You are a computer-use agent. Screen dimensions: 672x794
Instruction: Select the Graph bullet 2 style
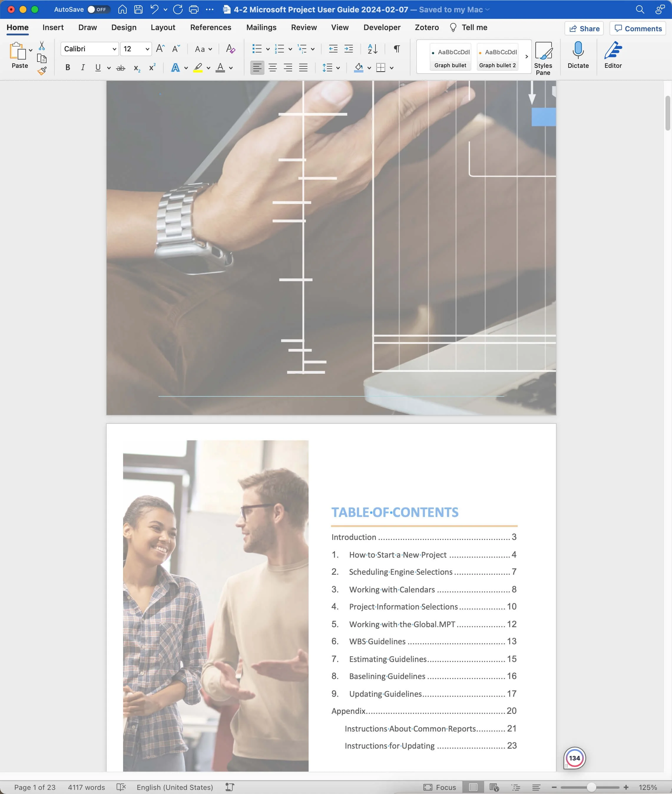tap(497, 56)
